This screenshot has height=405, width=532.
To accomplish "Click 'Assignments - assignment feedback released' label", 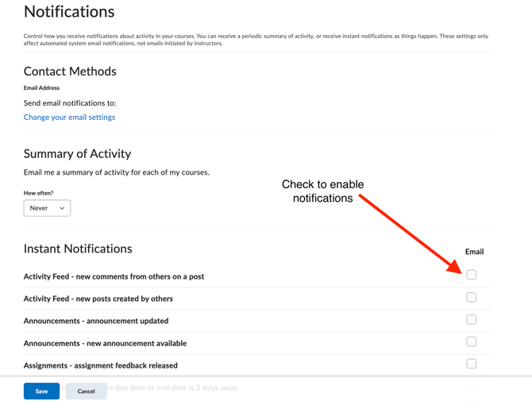I will (x=100, y=365).
